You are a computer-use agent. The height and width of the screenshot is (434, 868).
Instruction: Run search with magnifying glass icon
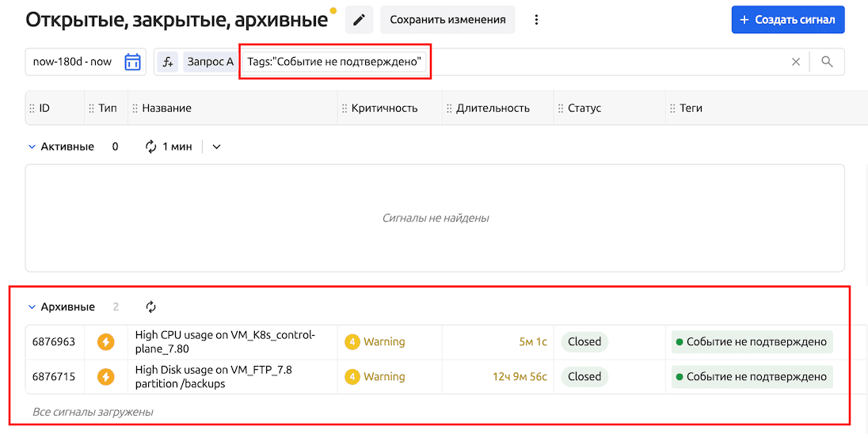point(827,62)
